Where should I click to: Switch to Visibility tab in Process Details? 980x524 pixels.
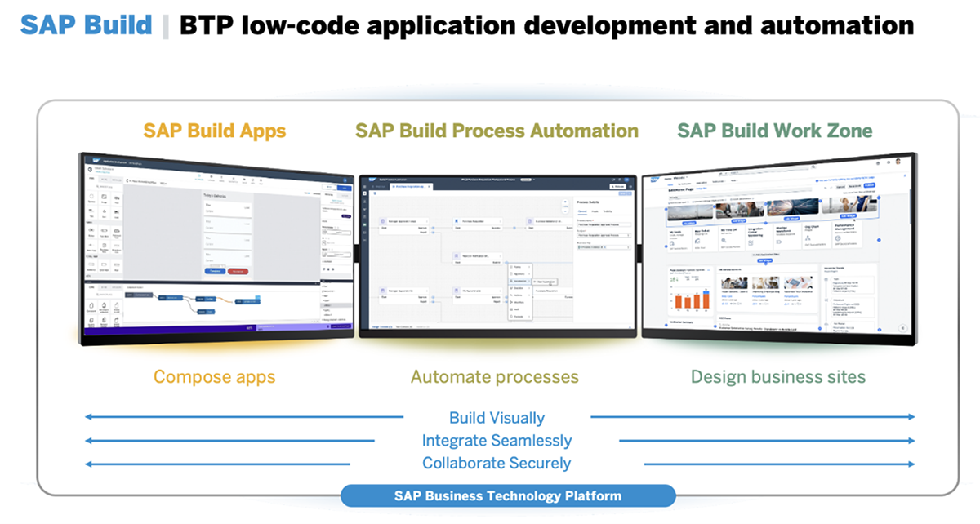pyautogui.click(x=608, y=211)
